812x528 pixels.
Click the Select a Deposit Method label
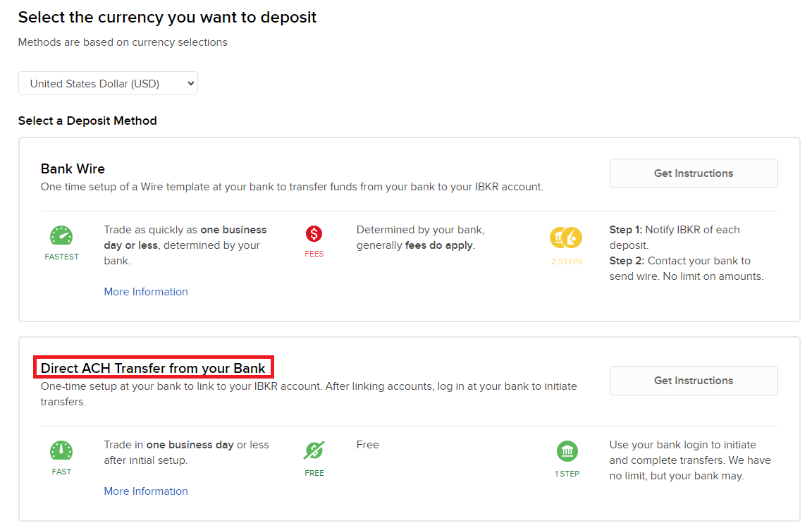pyautogui.click(x=87, y=121)
